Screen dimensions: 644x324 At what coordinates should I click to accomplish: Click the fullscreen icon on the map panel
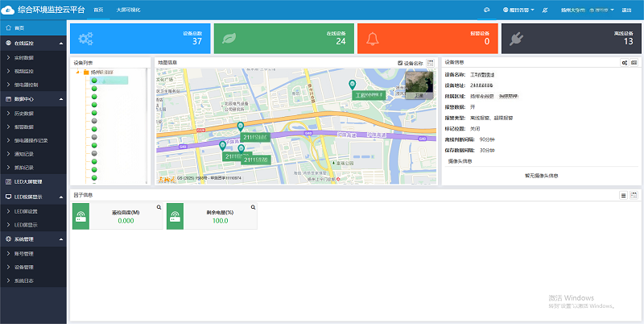point(431,62)
